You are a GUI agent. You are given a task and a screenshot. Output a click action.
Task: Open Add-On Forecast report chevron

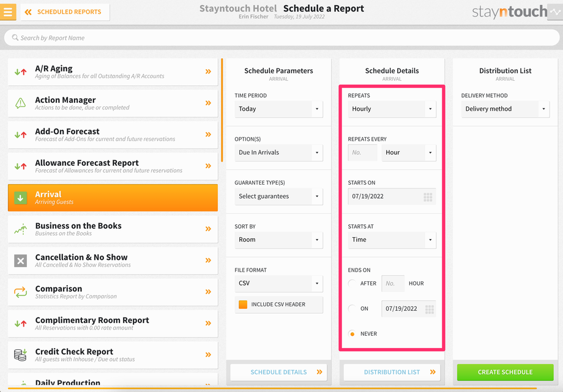click(x=208, y=135)
